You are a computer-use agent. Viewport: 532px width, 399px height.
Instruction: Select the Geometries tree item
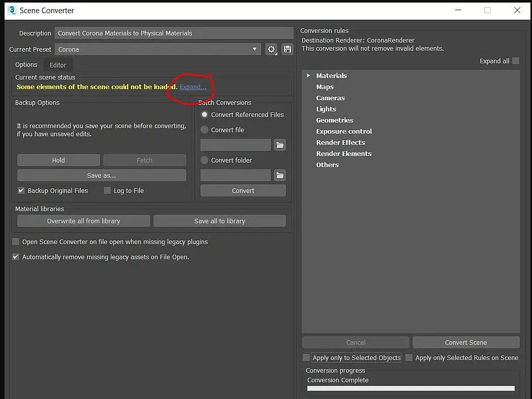335,120
